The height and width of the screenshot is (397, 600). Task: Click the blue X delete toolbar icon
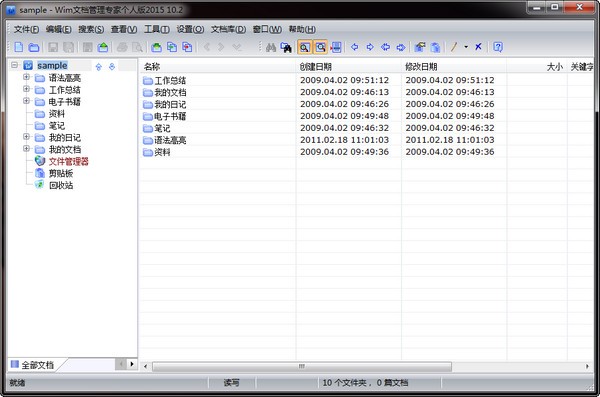[x=478, y=47]
